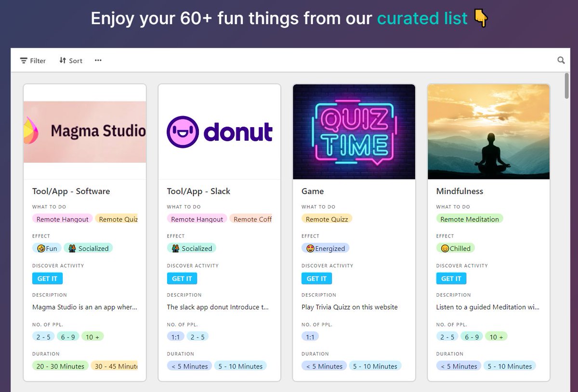Click the Remote Meditation tag
The width and height of the screenshot is (578, 392).
470,219
